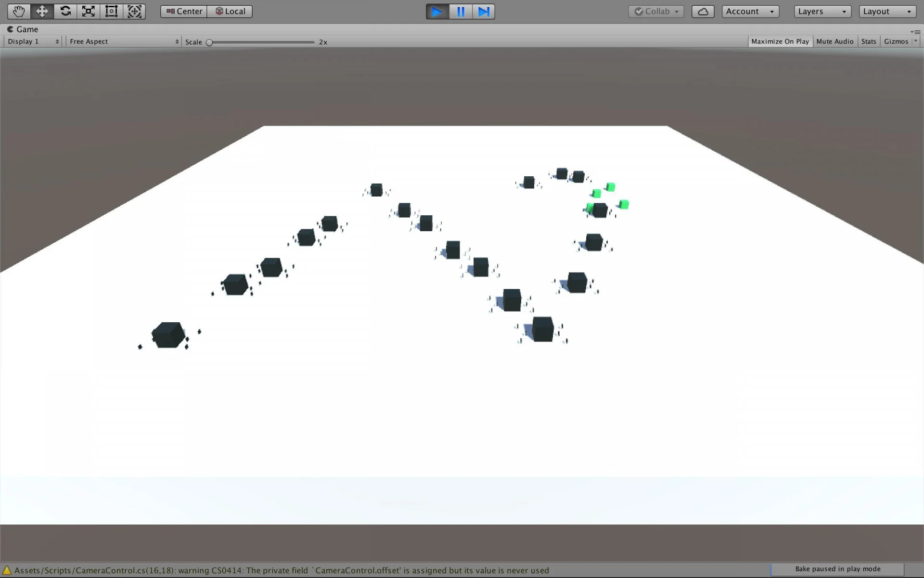Open the Game panel options menu
Screen dimensions: 924x578
tap(915, 32)
